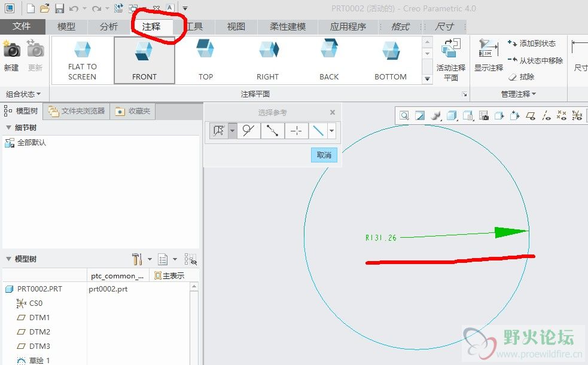Open the 尺寸 contextual tab
This screenshot has height=365, width=588.
click(444, 26)
